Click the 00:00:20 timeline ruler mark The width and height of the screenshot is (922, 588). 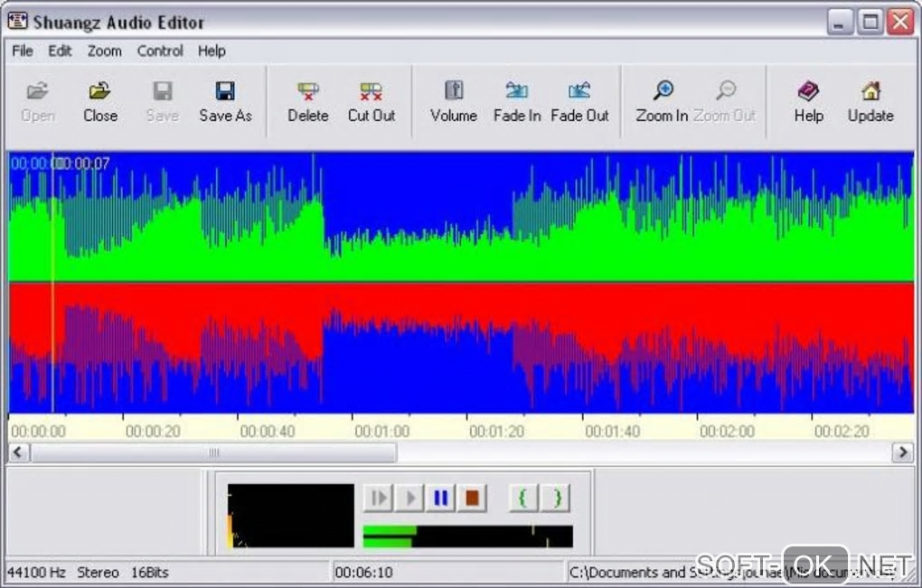(153, 431)
